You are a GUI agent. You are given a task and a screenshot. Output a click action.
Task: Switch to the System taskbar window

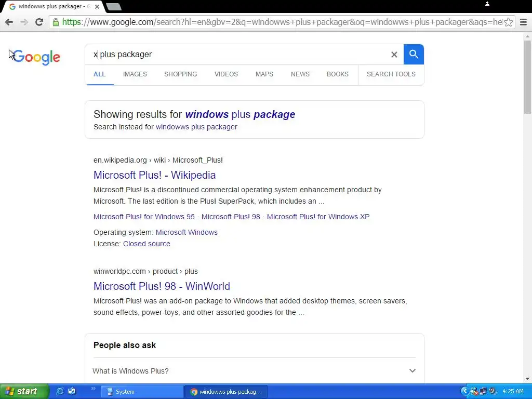pos(142,392)
